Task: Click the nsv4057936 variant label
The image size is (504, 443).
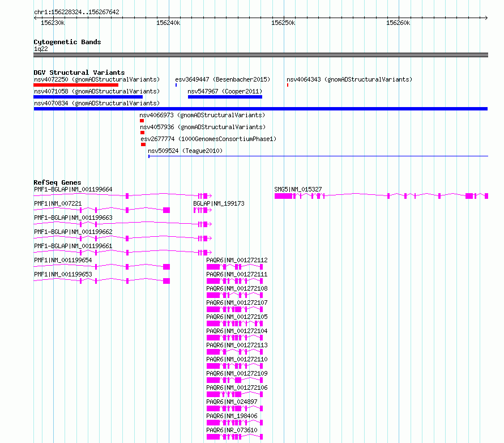Action: [x=203, y=127]
